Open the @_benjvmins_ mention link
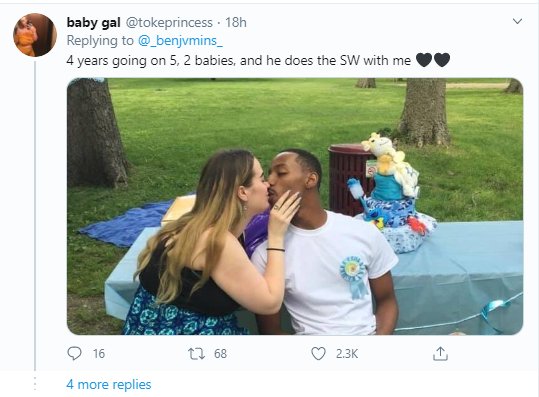Image resolution: width=539 pixels, height=397 pixels. coord(180,41)
